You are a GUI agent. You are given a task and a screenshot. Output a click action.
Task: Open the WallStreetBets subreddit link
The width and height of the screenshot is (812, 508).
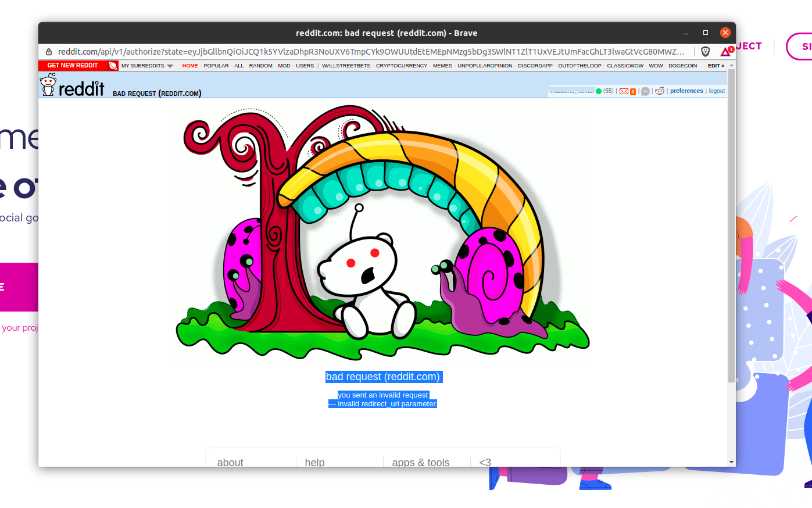346,66
